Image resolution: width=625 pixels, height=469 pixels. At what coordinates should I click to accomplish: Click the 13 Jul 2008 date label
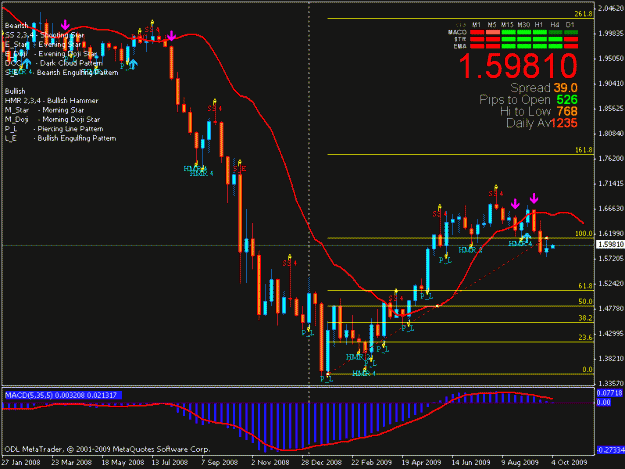tap(170, 462)
